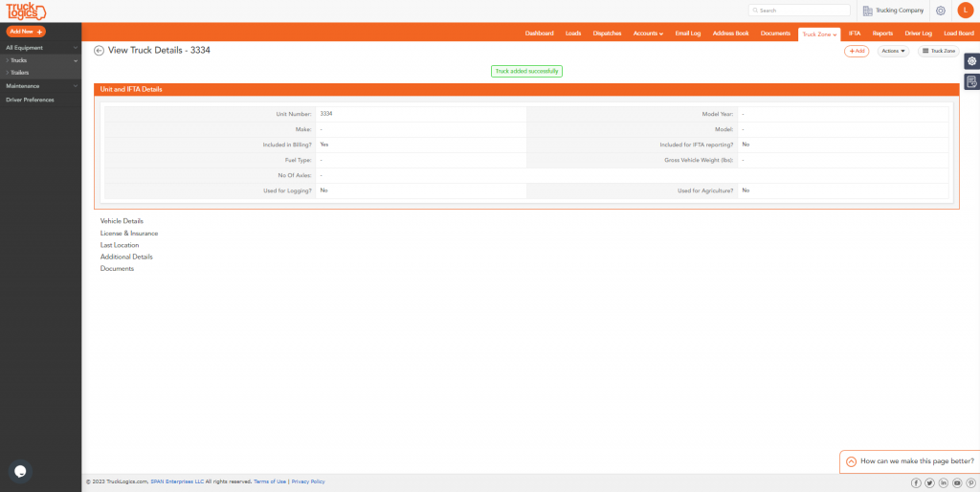Expand All Equipment in the sidebar
The height and width of the screenshot is (492, 980).
40,48
